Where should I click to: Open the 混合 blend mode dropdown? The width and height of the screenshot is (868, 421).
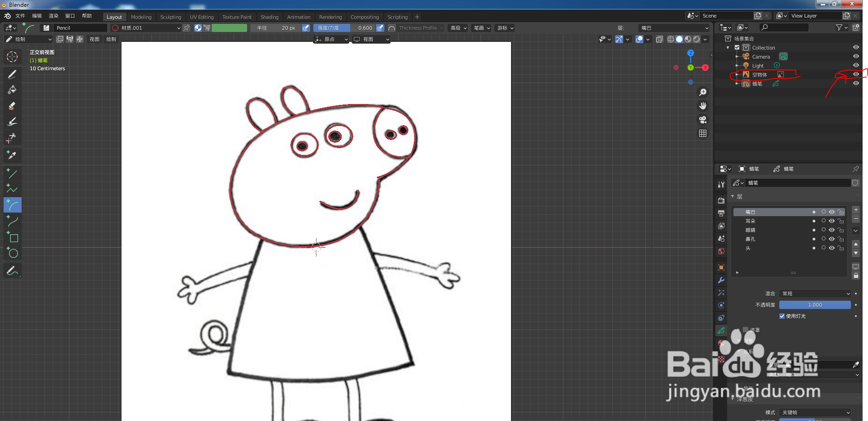pos(815,294)
